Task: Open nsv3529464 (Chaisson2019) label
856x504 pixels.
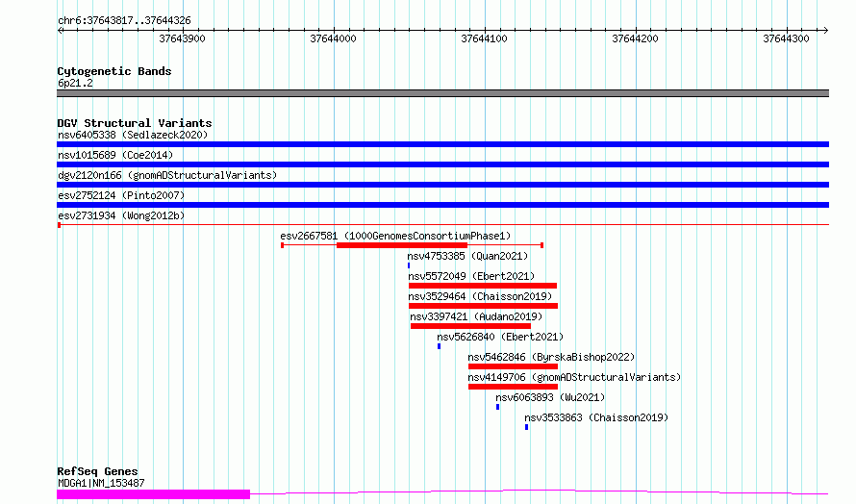Action: pos(480,296)
